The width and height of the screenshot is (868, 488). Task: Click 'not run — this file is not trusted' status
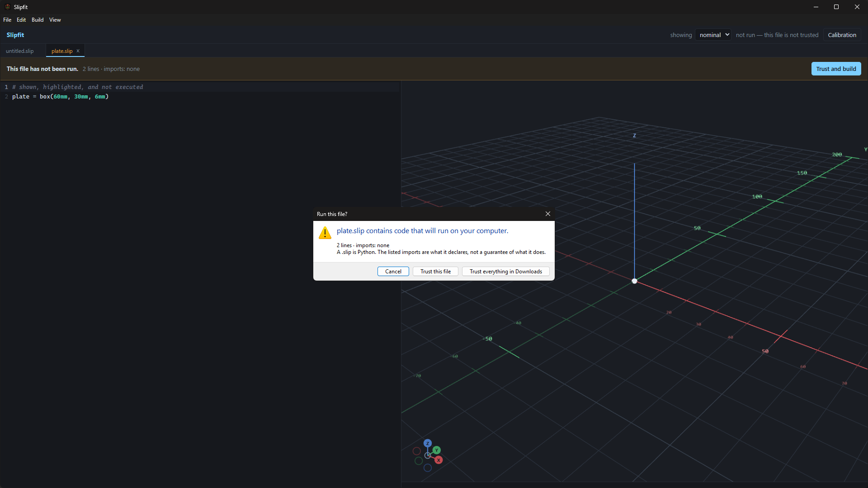coord(777,35)
